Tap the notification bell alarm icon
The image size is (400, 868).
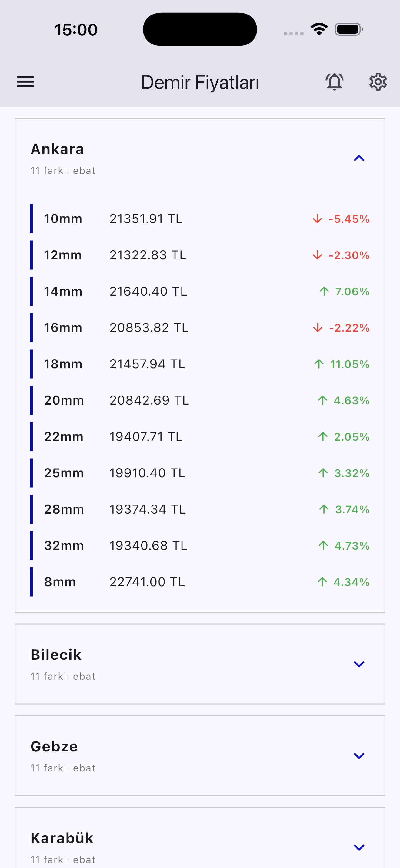[334, 82]
